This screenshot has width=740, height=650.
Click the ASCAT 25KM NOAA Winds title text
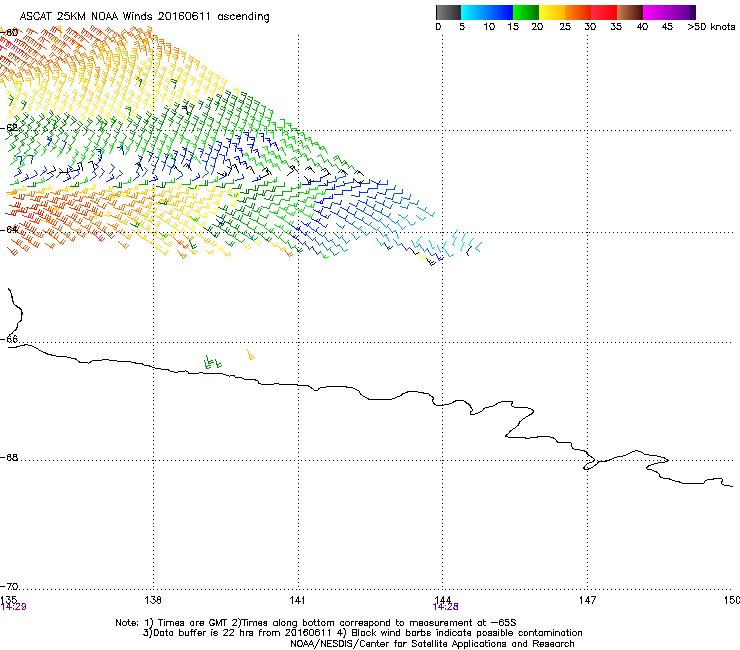(144, 17)
